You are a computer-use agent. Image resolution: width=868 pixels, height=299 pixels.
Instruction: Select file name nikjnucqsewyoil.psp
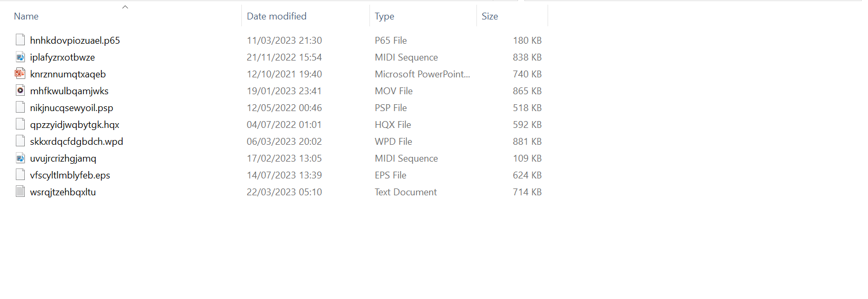coord(72,108)
